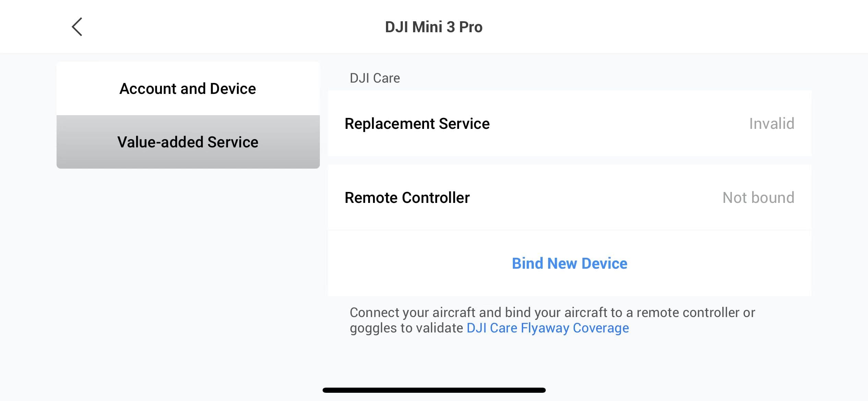Select the Account and Device sidebar item
Screen dimensions: 868x401
pos(188,88)
